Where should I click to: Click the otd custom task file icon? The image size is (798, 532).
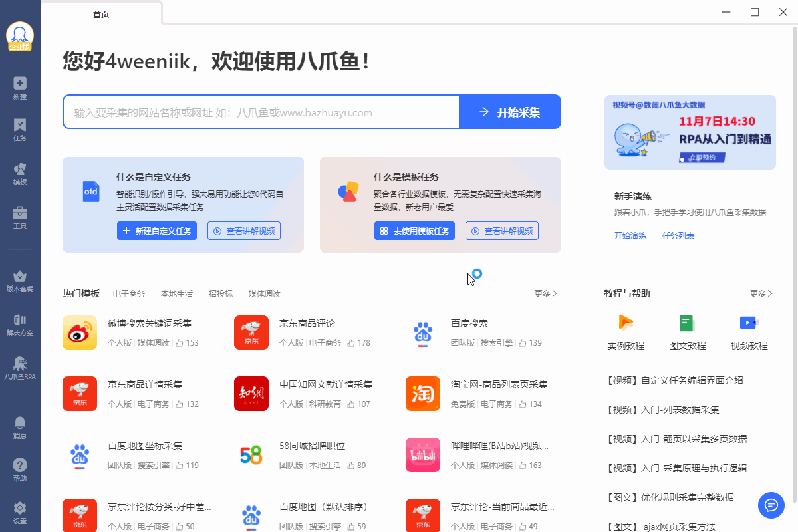click(x=91, y=192)
